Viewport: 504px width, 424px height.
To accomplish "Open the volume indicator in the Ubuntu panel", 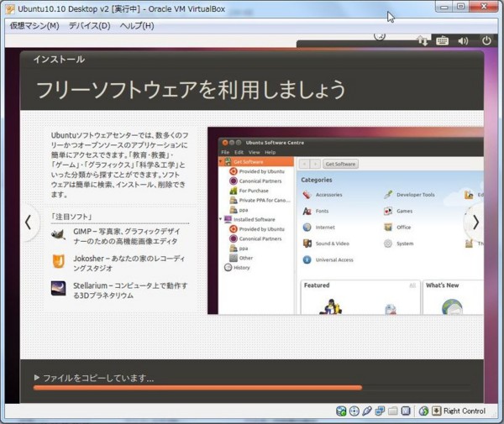I will click(x=463, y=41).
